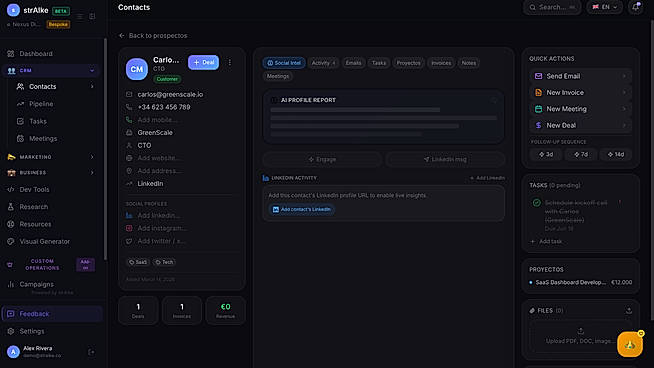Viewport: 654px width, 368px height.
Task: Click the SaaS tag
Action: coord(138,262)
